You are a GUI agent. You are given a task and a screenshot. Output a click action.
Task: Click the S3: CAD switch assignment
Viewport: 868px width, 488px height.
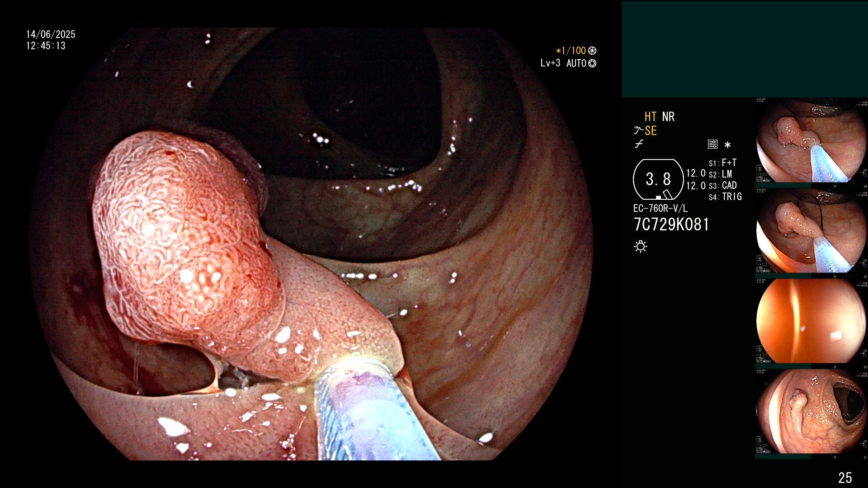click(x=723, y=185)
